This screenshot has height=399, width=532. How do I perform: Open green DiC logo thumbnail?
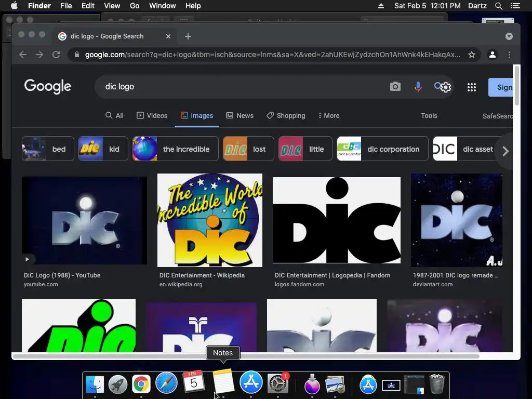pyautogui.click(x=79, y=326)
